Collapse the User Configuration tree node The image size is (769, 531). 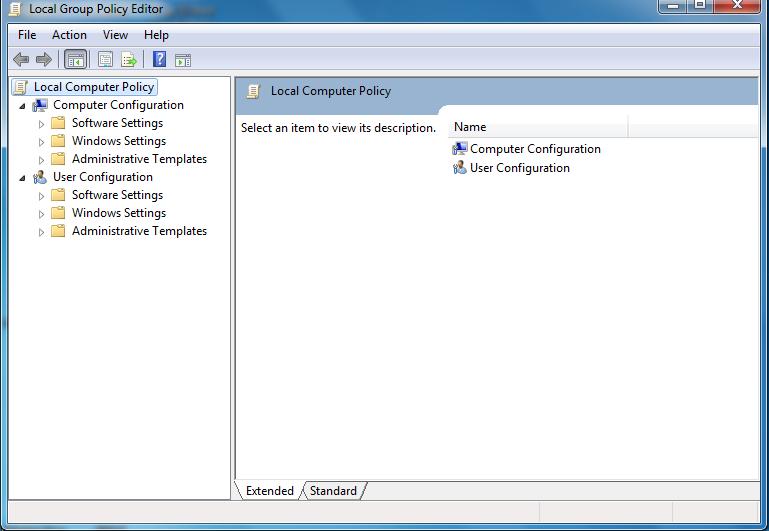pyautogui.click(x=22, y=178)
